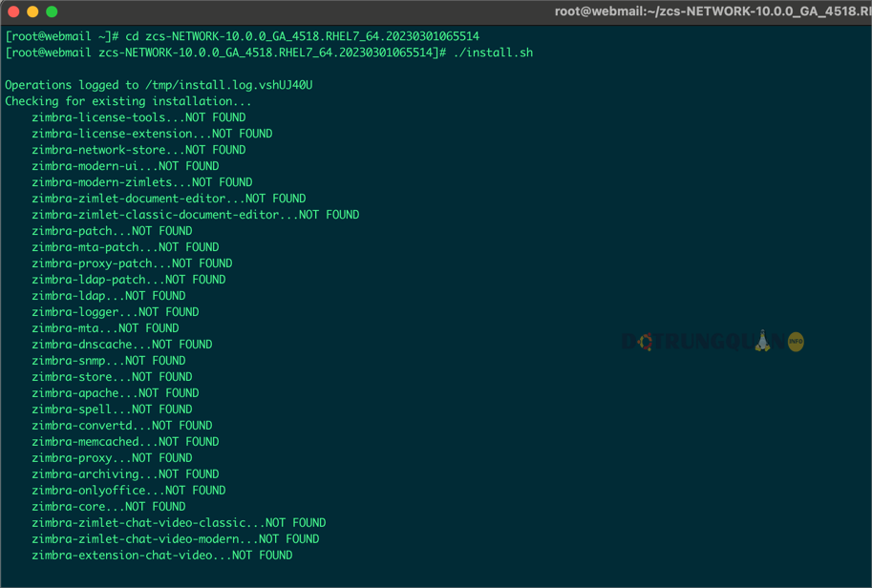This screenshot has height=588, width=872.
Task: Close the terminal window with the red button
Action: (14, 11)
